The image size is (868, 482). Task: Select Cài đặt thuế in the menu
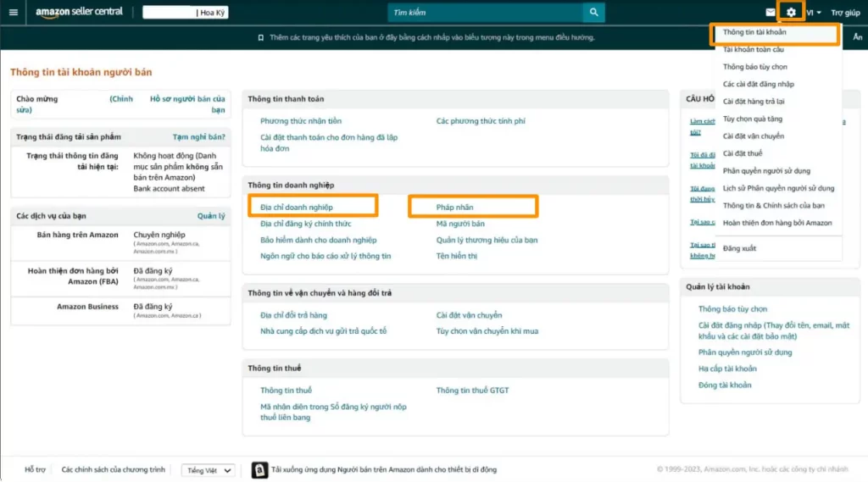coord(743,153)
